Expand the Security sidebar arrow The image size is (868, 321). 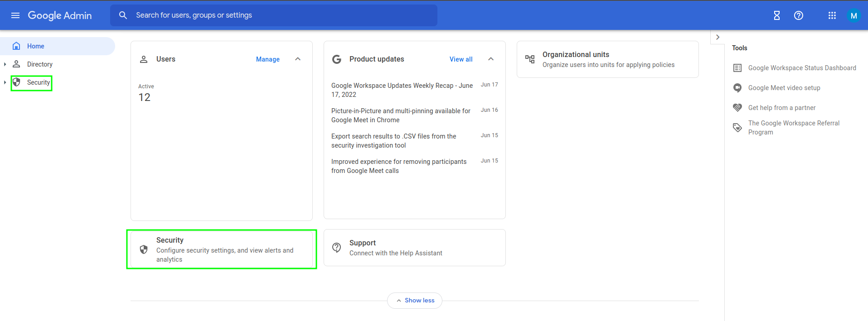click(x=5, y=82)
